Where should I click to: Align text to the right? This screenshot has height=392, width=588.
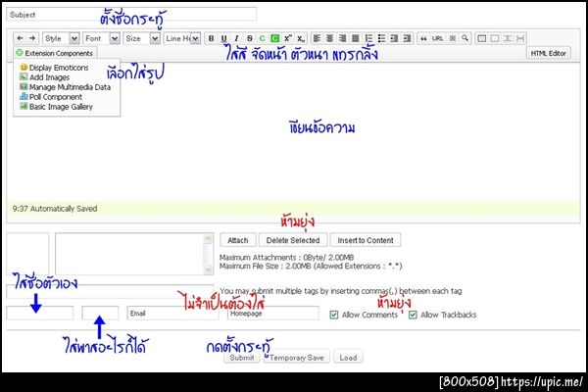pos(342,38)
